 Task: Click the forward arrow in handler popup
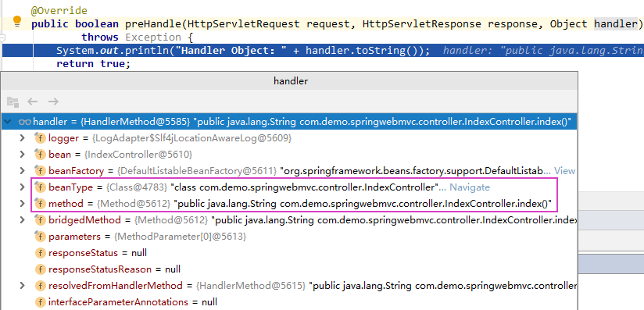(x=53, y=102)
